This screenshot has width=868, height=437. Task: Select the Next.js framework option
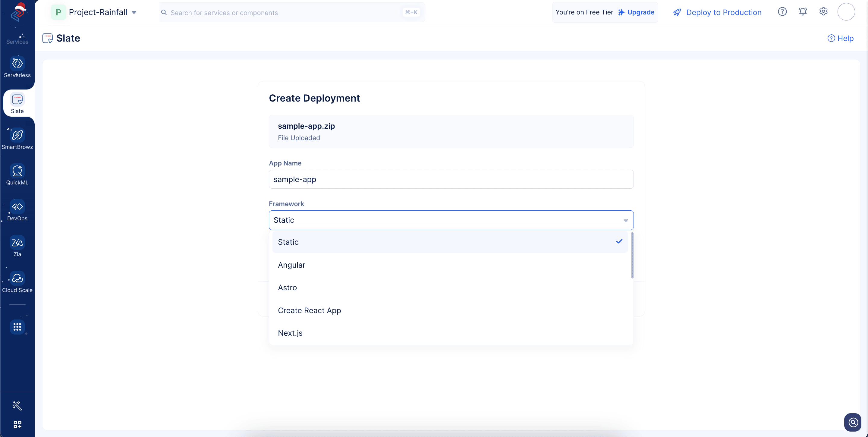coord(450,333)
